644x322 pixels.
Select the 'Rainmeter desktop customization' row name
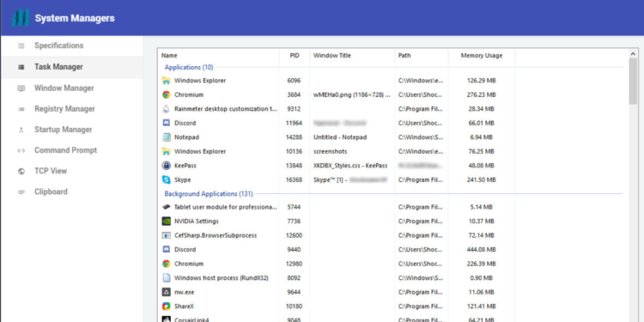[226, 109]
